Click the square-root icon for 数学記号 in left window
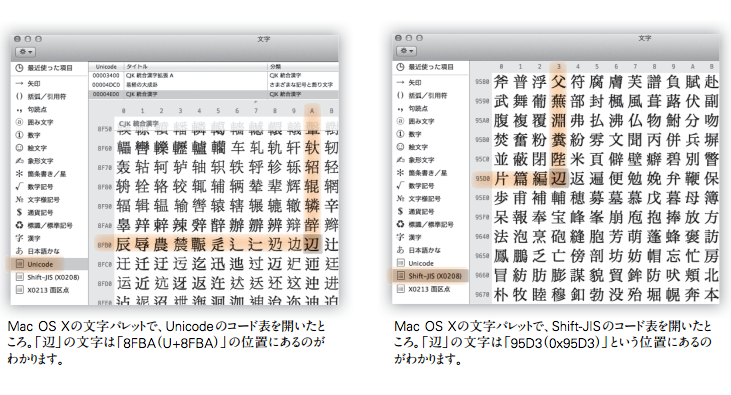This screenshot has width=731, height=395. click(19, 187)
